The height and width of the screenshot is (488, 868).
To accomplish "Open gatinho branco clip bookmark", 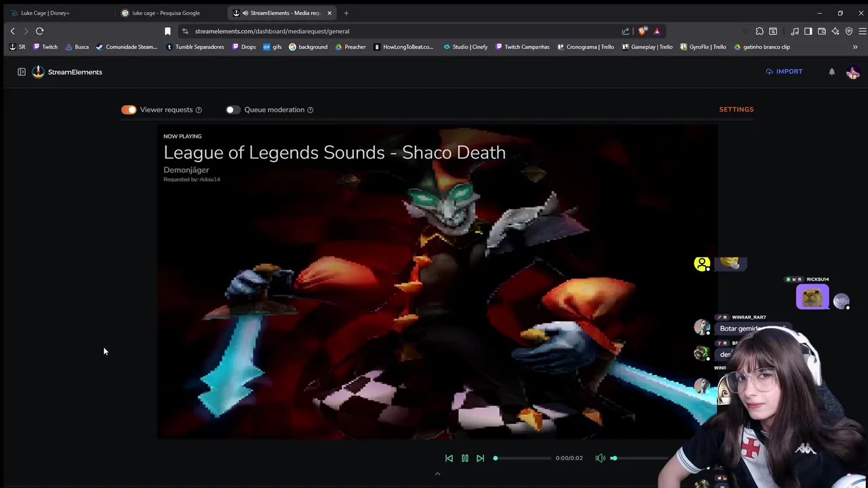I will pos(762,47).
